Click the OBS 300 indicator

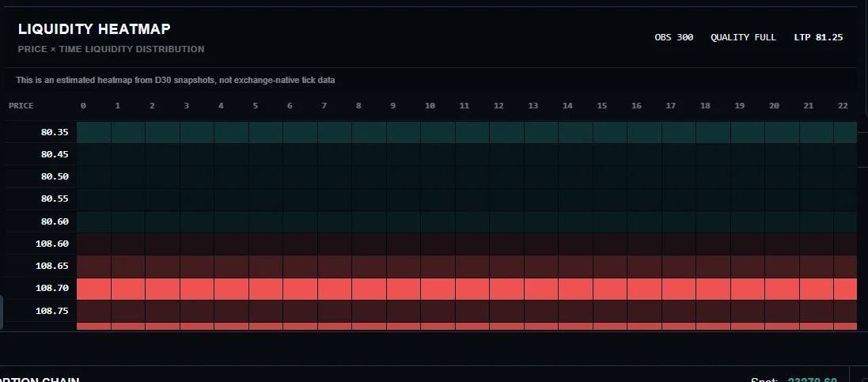[673, 38]
